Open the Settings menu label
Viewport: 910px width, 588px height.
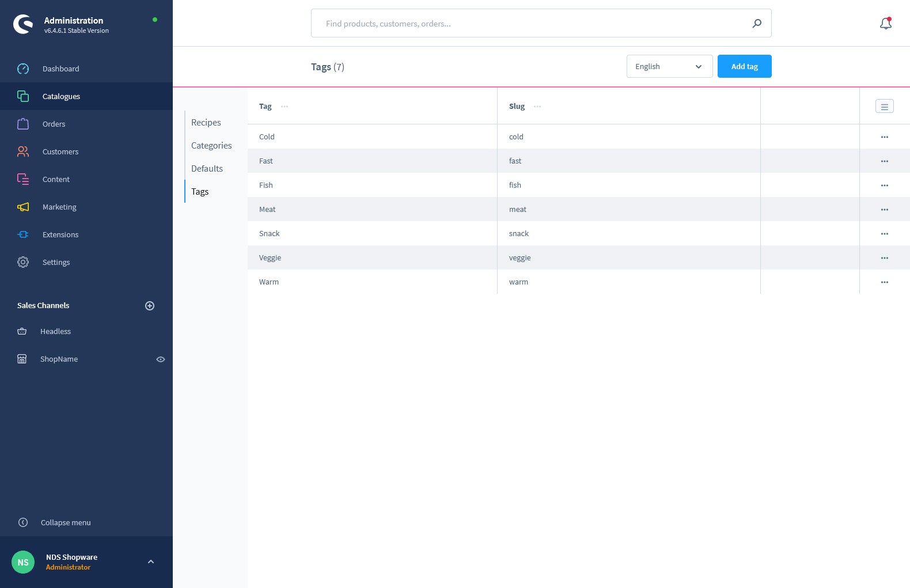coord(56,262)
